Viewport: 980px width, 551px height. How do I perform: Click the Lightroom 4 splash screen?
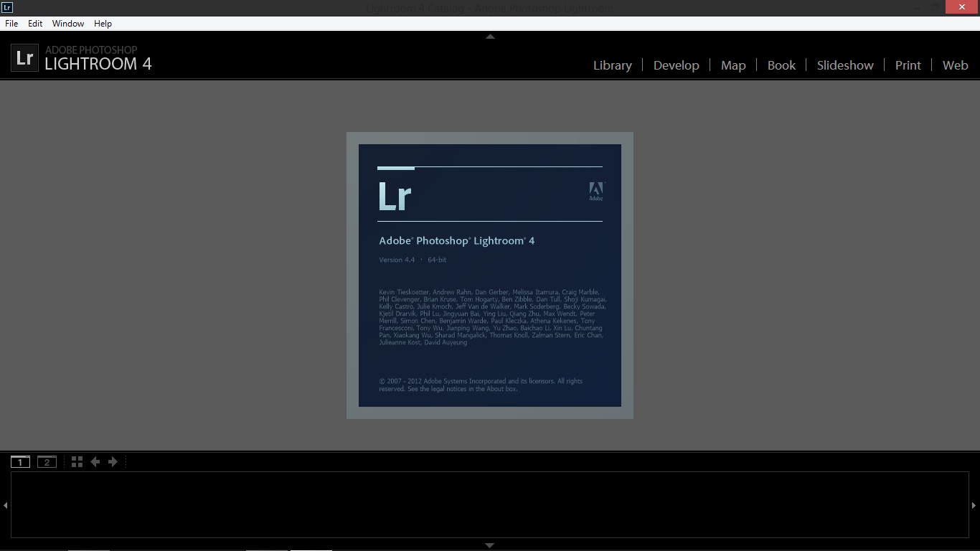(490, 275)
